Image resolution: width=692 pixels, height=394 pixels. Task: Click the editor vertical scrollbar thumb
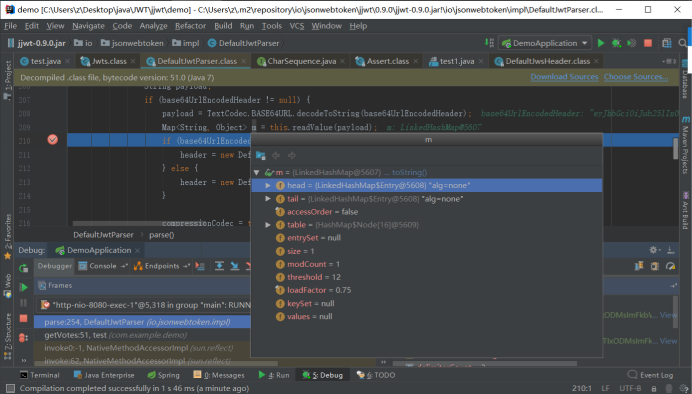pyautogui.click(x=675, y=148)
